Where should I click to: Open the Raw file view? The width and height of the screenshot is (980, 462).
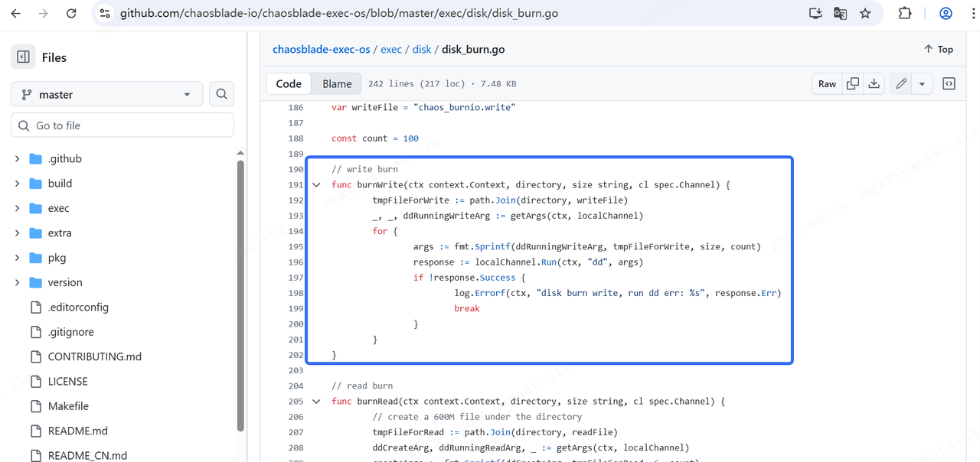coord(827,83)
